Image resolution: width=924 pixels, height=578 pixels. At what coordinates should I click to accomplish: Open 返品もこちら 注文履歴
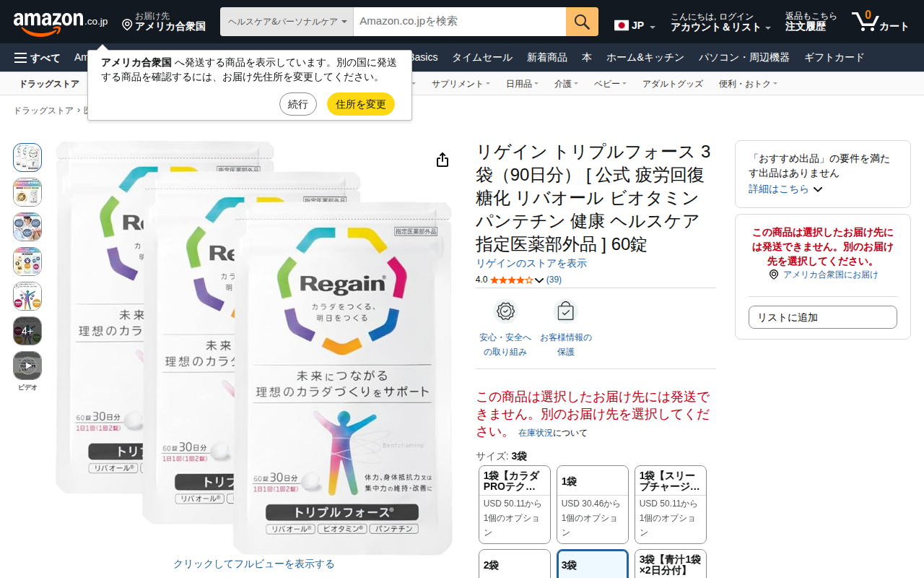pos(811,22)
